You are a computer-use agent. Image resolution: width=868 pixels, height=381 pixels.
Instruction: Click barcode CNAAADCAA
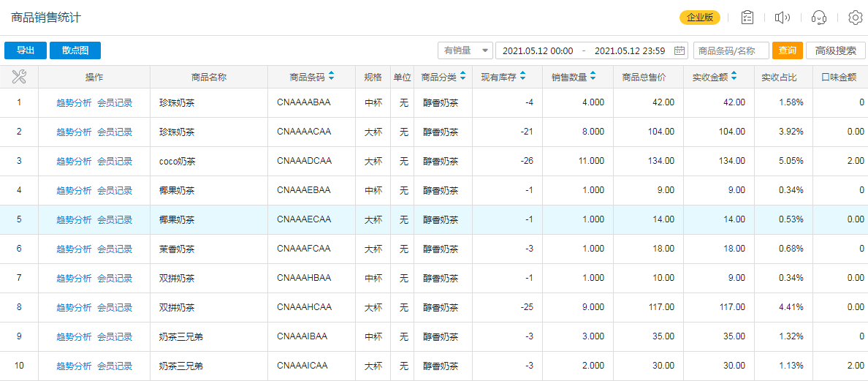pyautogui.click(x=304, y=161)
